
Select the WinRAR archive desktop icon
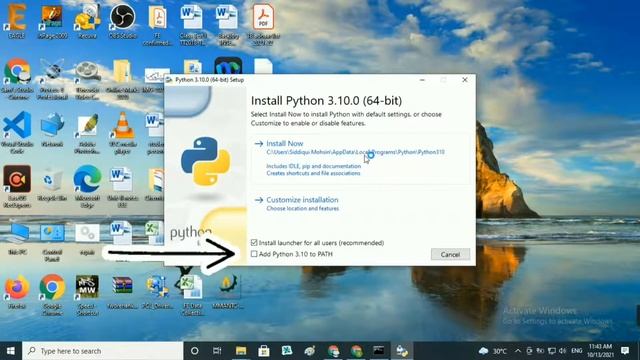tap(122, 291)
